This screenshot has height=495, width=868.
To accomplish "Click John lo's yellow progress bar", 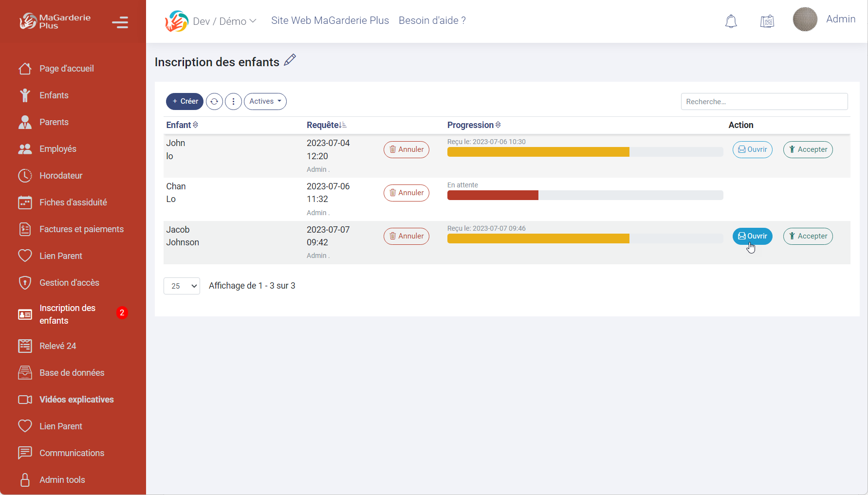I will (538, 152).
